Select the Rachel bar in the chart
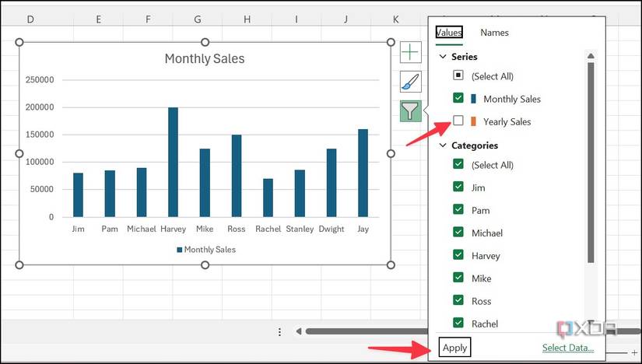 (x=268, y=198)
